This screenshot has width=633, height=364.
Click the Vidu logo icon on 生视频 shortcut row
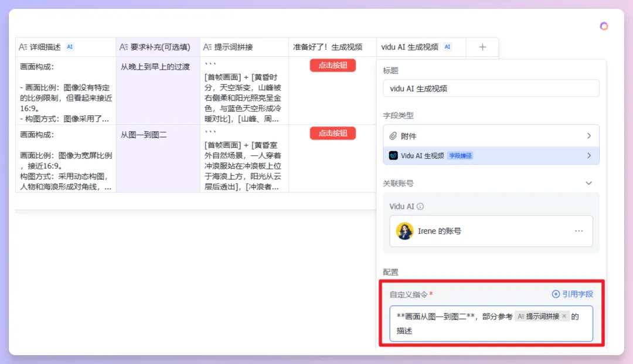point(393,155)
